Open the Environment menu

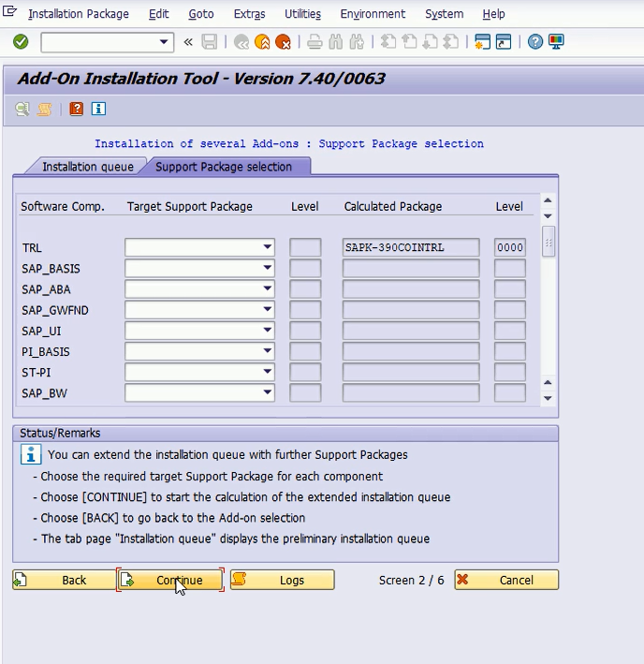click(373, 14)
